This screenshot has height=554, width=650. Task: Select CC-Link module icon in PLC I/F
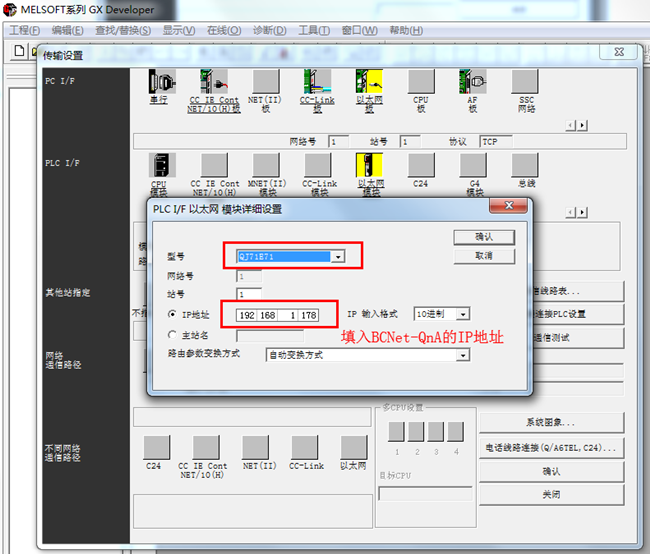pyautogui.click(x=318, y=165)
